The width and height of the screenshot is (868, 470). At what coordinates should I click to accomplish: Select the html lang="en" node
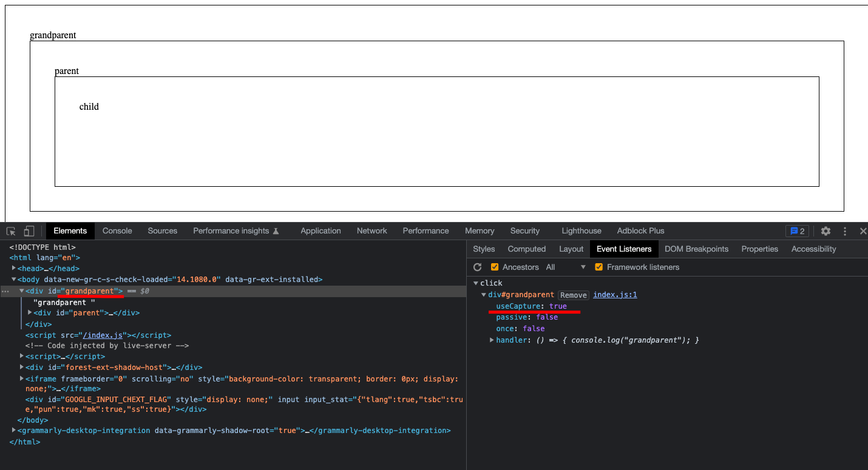pyautogui.click(x=44, y=258)
